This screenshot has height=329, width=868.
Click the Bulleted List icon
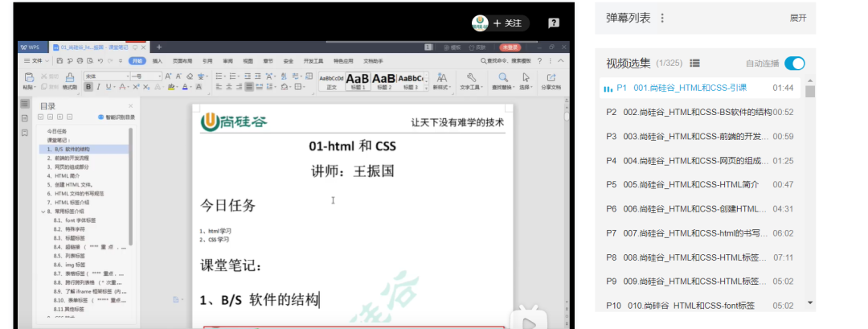tap(219, 76)
